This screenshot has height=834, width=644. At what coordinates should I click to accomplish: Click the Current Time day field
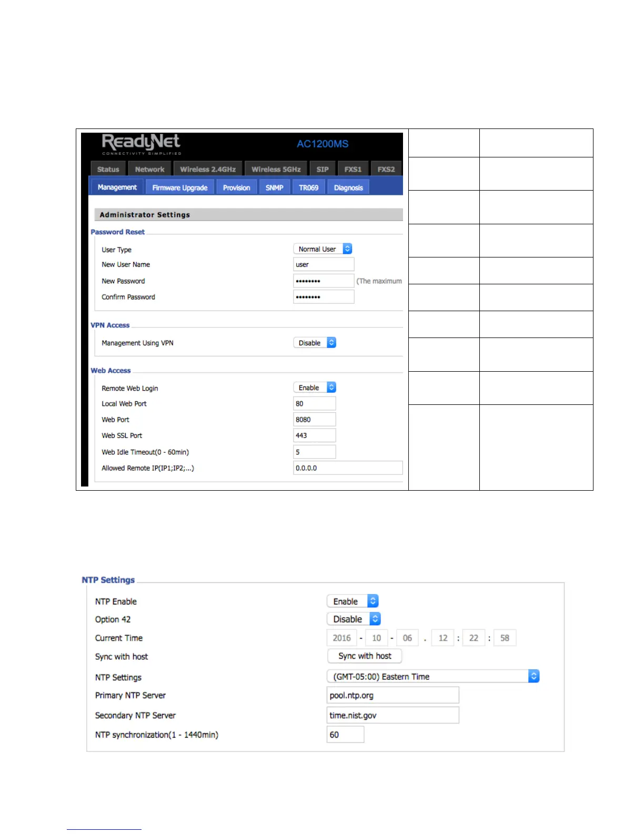click(x=408, y=638)
